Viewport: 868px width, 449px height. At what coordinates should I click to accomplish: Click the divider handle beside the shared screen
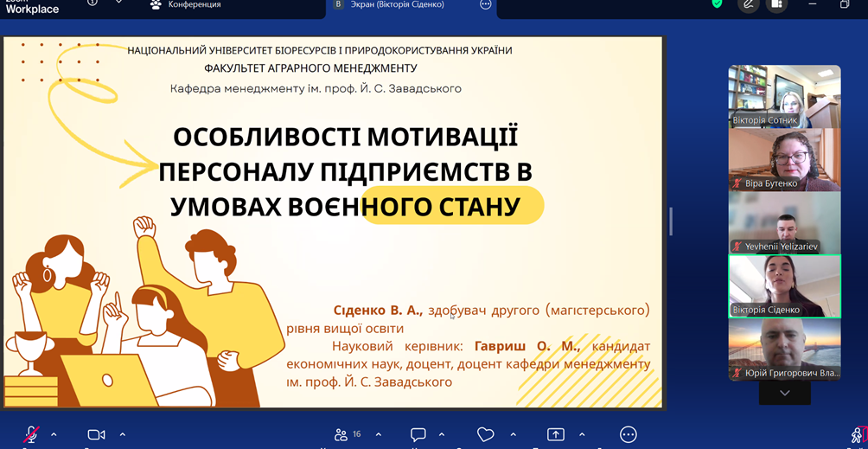pos(671,221)
